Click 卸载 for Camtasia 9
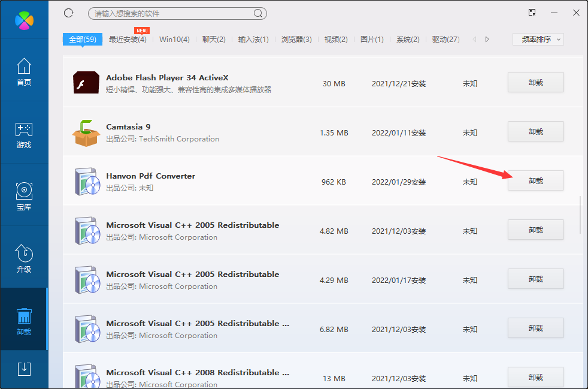The width and height of the screenshot is (588, 389). coord(536,131)
